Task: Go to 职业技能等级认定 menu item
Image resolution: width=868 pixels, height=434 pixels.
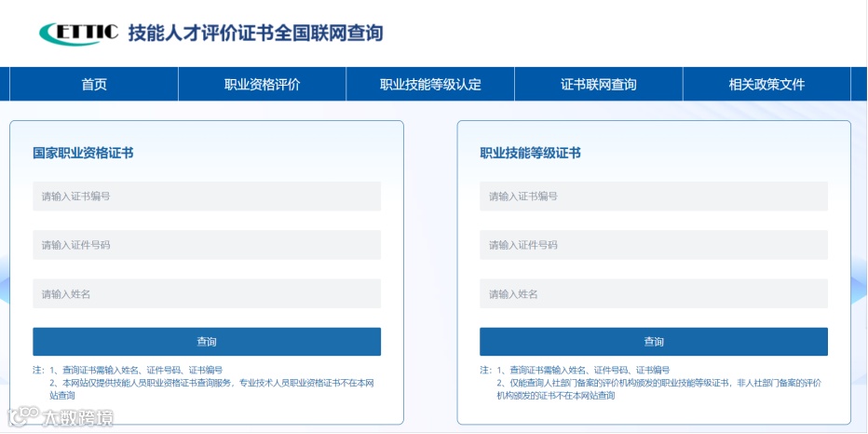Action: (x=430, y=84)
